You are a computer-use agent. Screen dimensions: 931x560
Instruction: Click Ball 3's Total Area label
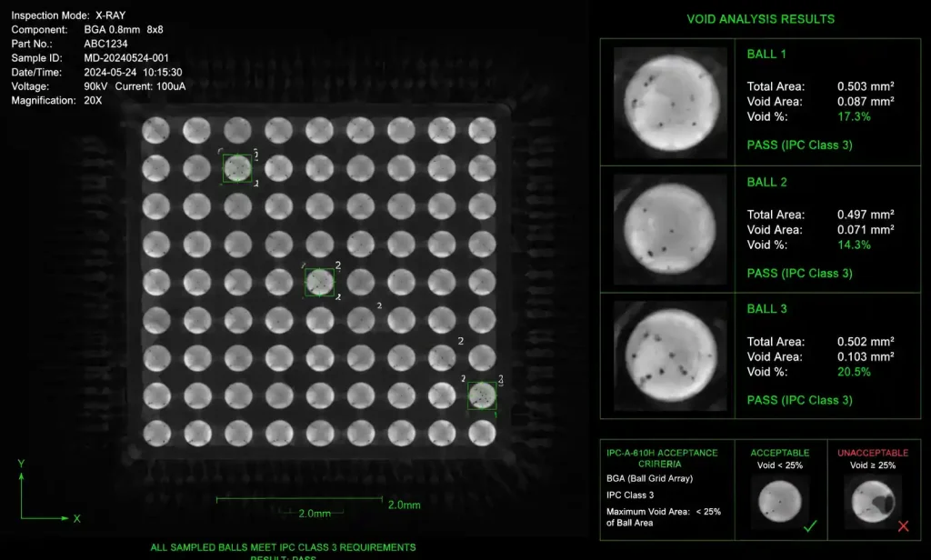pyautogui.click(x=776, y=342)
